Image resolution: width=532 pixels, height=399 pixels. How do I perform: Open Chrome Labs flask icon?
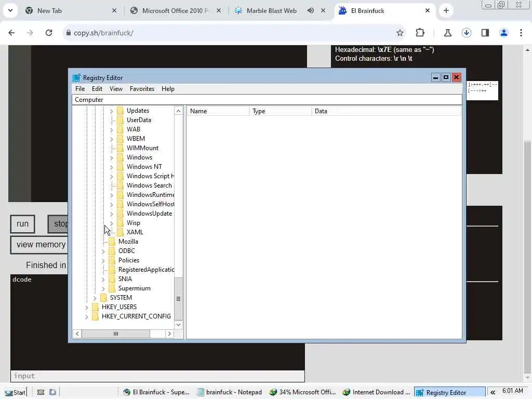[448, 33]
